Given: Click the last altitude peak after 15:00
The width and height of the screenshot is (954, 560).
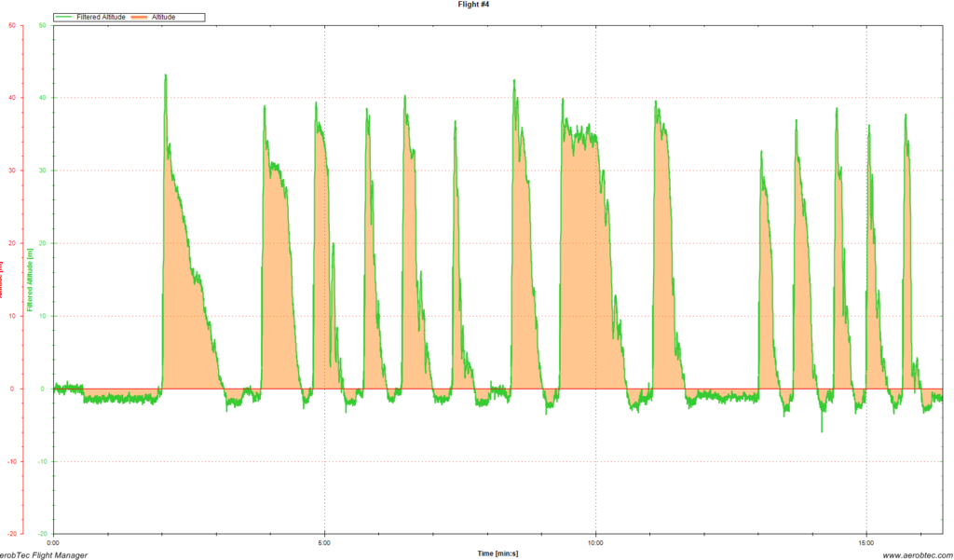Looking at the screenshot, I should pyautogui.click(x=906, y=116).
